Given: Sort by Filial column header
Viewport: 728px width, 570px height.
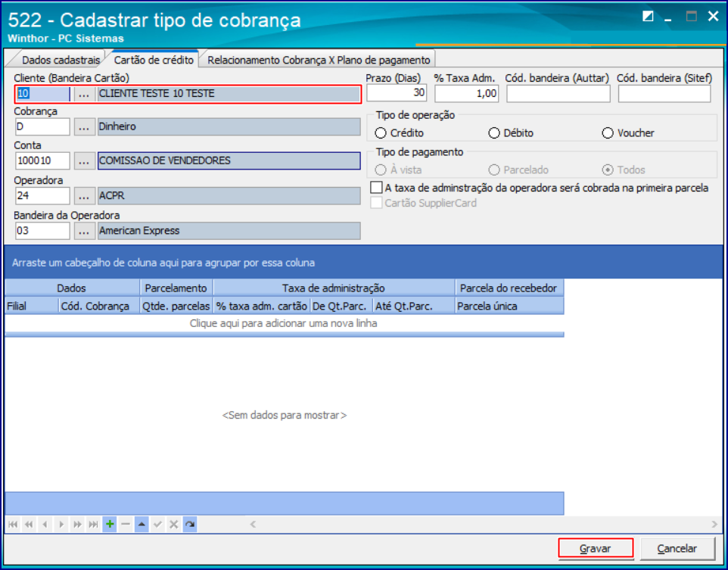Looking at the screenshot, I should [32, 306].
